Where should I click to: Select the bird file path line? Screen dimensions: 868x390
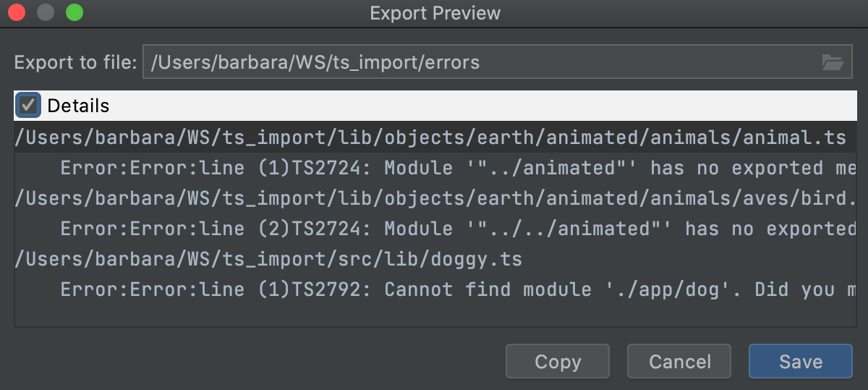coord(430,198)
